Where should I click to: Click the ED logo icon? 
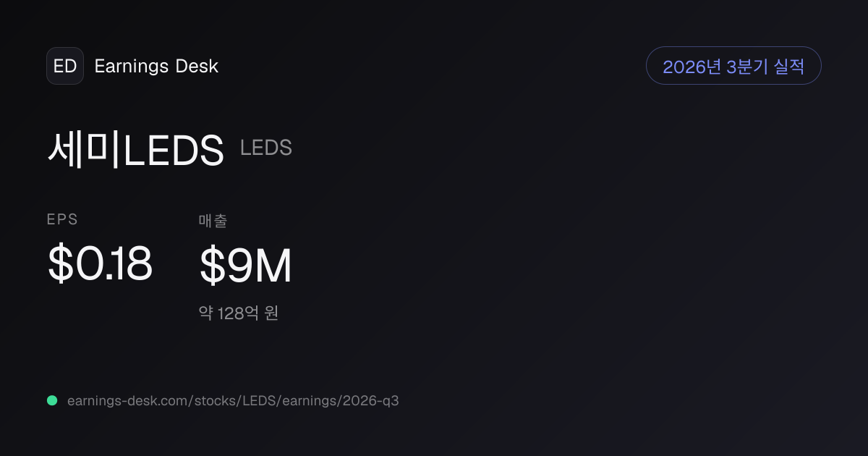pos(65,66)
